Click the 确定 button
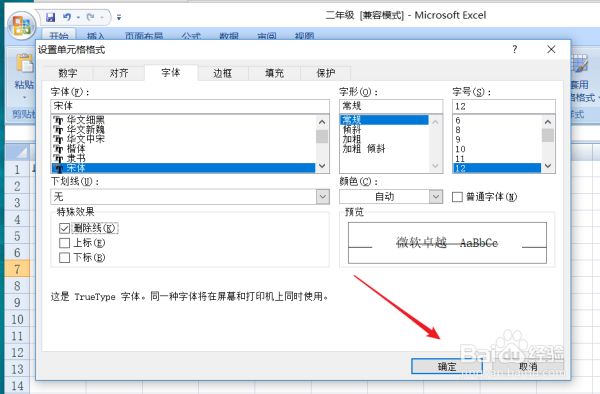This screenshot has width=600, height=394. [x=447, y=366]
